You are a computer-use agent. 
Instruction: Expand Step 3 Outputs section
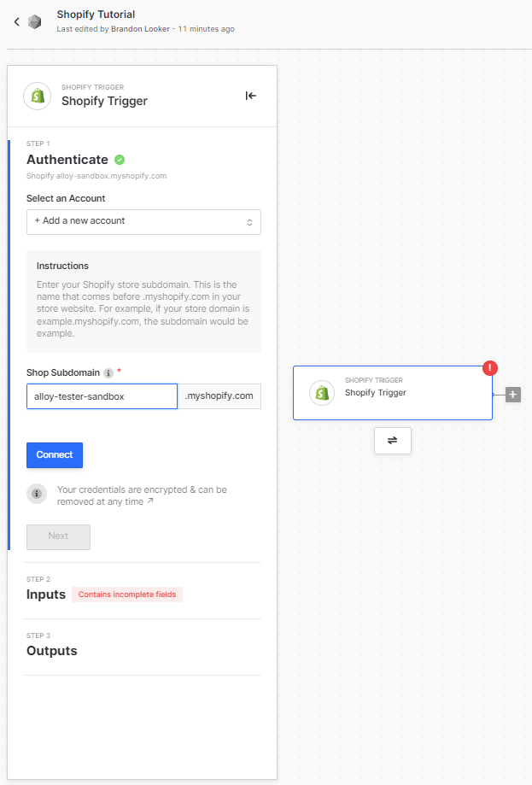click(52, 651)
